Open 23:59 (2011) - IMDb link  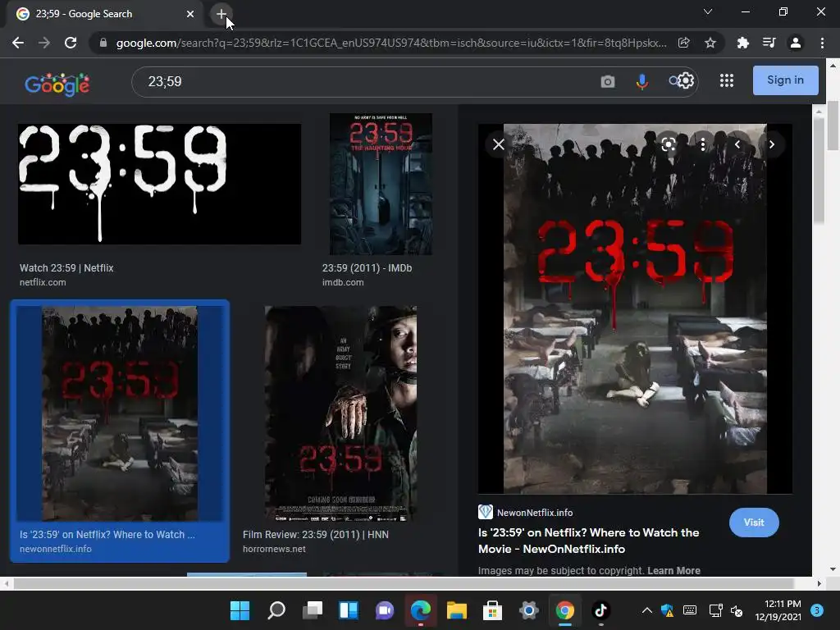pos(367,268)
